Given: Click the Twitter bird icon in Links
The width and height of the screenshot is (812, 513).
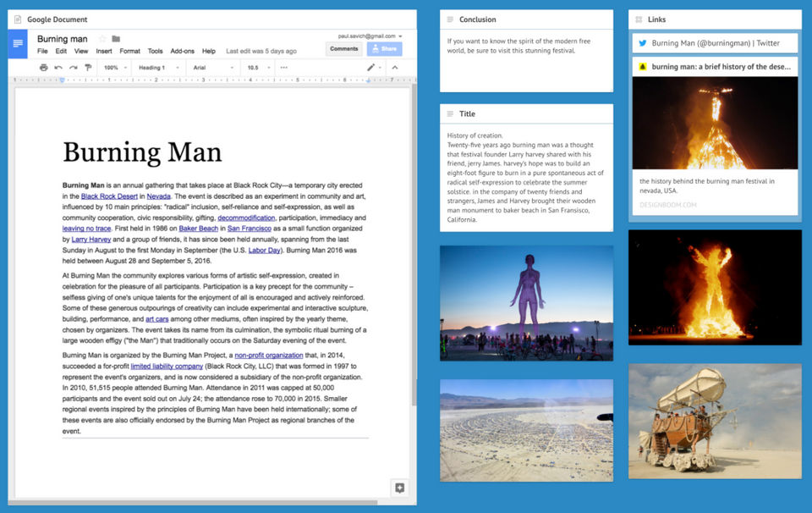Looking at the screenshot, I should point(642,43).
